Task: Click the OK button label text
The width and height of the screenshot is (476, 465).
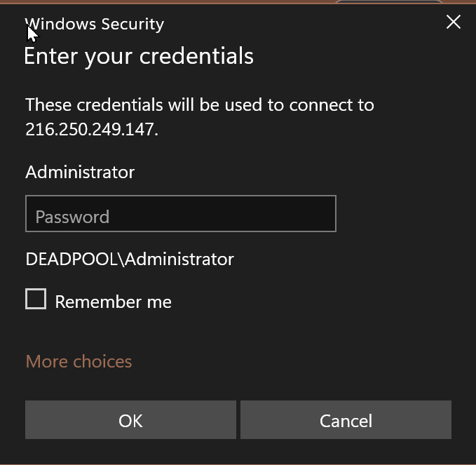Action: 130,421
